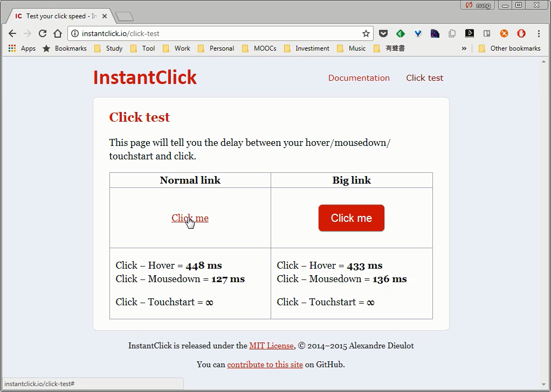Open a new tab

point(125,16)
